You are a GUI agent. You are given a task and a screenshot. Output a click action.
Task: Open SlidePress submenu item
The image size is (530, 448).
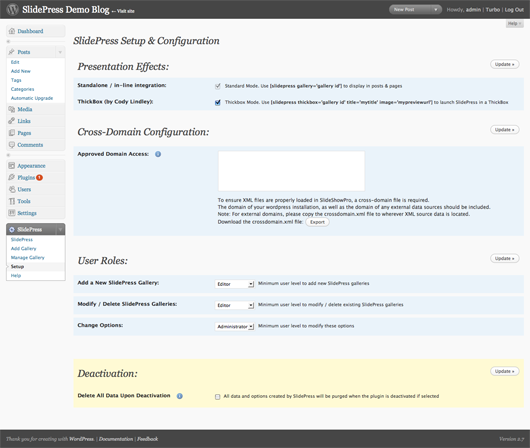[x=22, y=240]
